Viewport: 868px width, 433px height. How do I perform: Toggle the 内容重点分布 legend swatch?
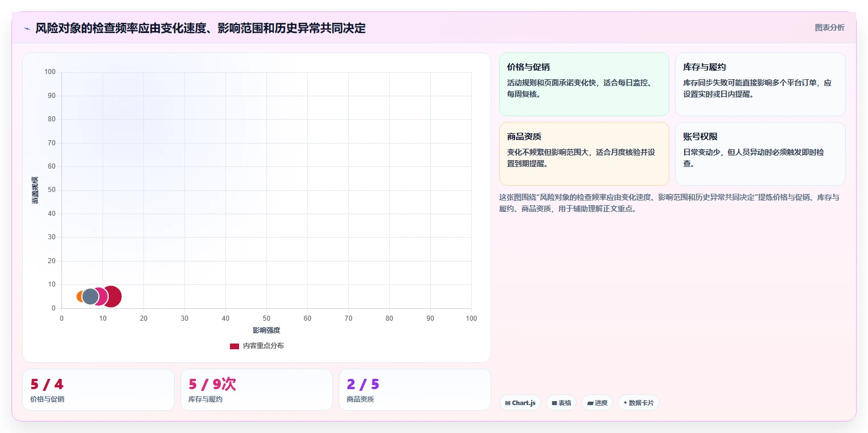tap(235, 346)
